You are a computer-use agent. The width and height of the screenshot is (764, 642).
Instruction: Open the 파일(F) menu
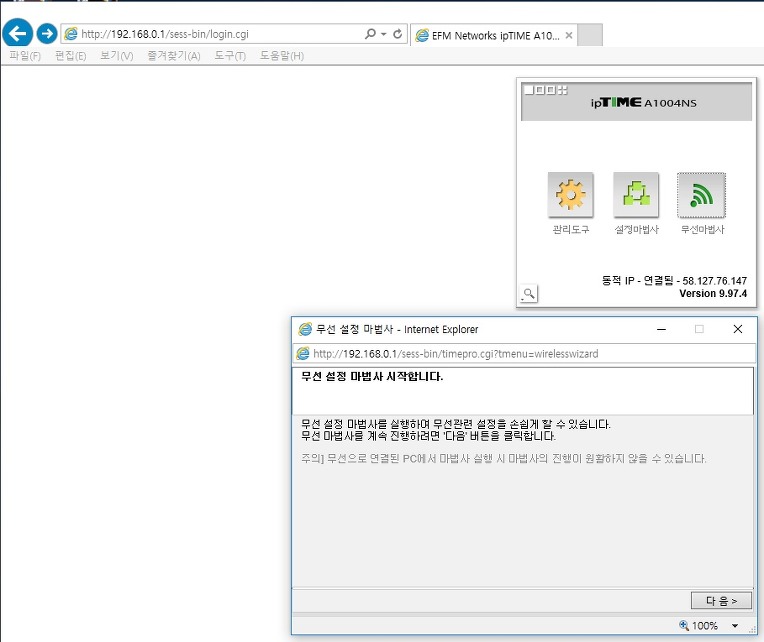25,56
